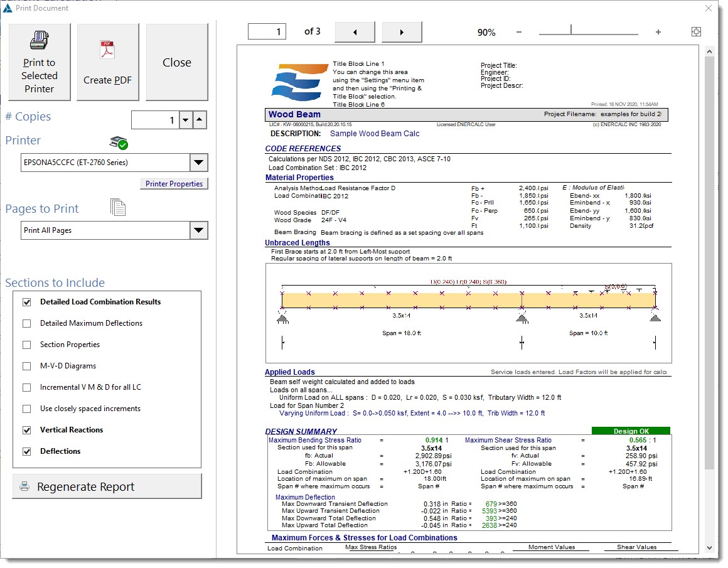Open Printer Properties
This screenshot has height=568, width=728.
pyautogui.click(x=174, y=184)
